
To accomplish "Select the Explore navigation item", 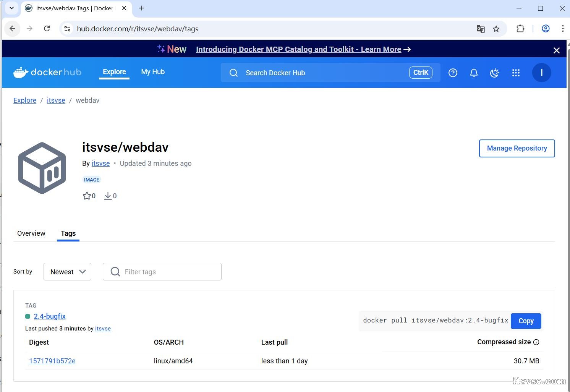I will coord(114,72).
